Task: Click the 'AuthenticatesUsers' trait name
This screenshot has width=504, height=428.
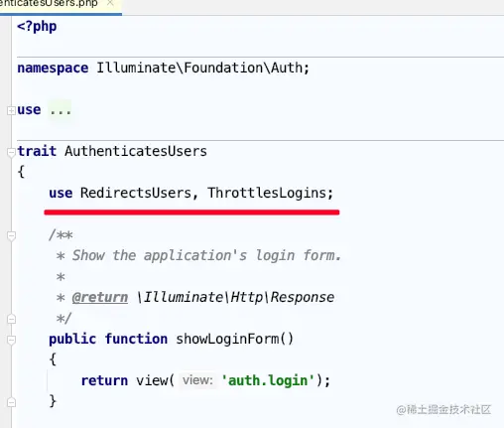Action: point(136,151)
